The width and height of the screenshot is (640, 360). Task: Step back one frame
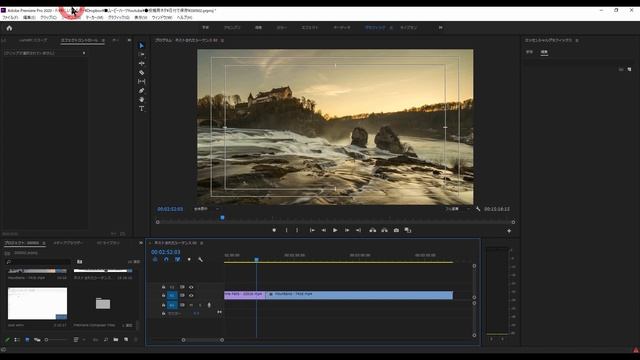[x=324, y=230]
